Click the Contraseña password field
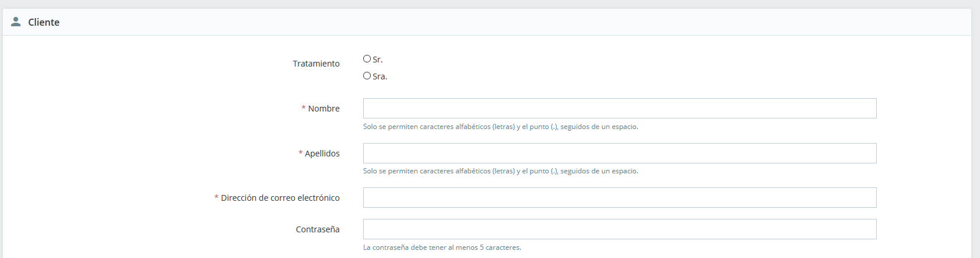This screenshot has height=258, width=980. [x=619, y=229]
